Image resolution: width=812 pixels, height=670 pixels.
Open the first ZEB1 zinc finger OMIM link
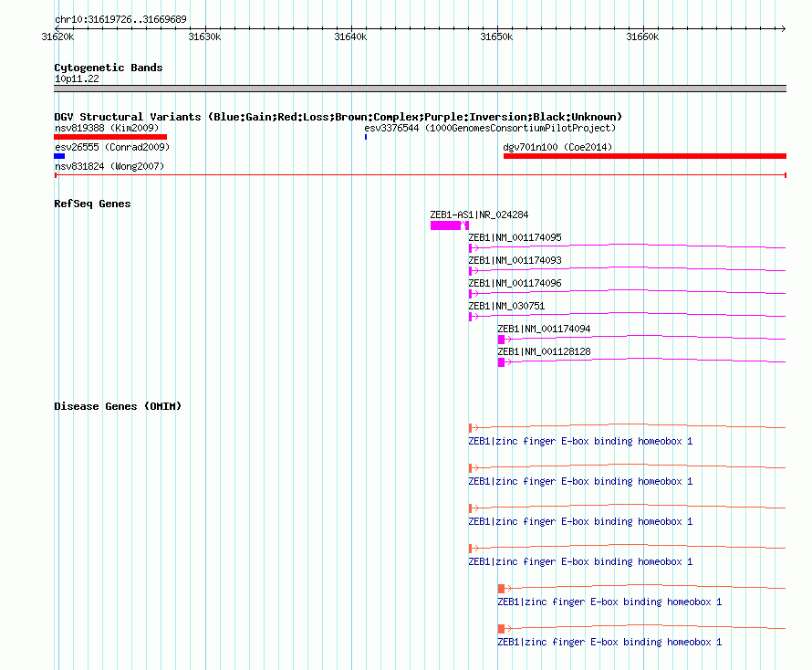580,442
